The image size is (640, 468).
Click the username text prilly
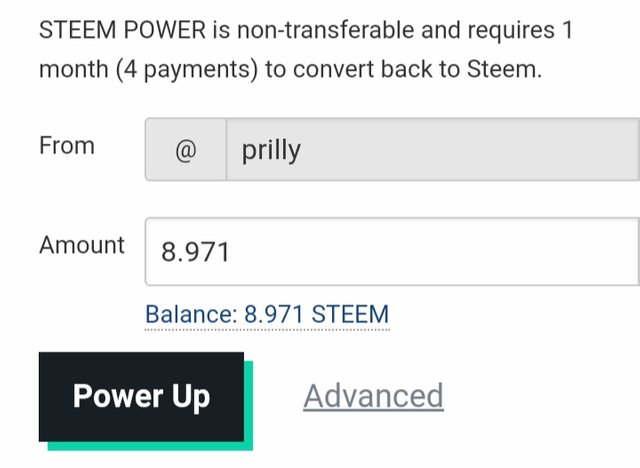pyautogui.click(x=271, y=151)
